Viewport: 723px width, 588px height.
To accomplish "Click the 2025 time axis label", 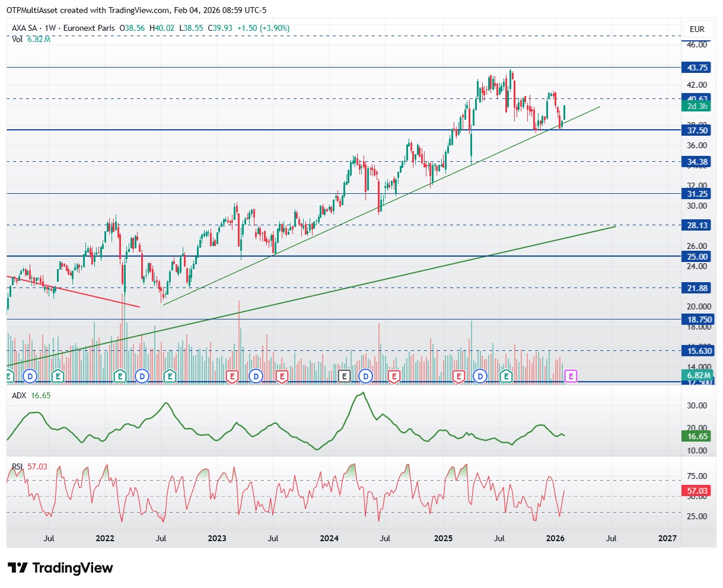I will coord(443,538).
